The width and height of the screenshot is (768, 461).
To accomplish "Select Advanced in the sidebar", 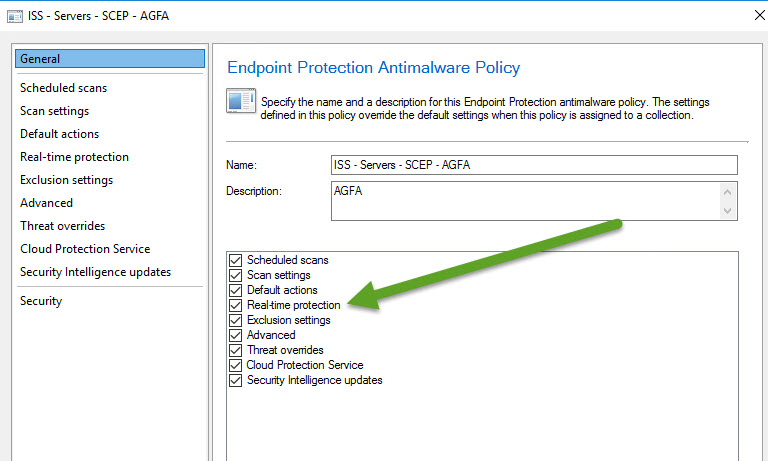I will click(x=46, y=203).
